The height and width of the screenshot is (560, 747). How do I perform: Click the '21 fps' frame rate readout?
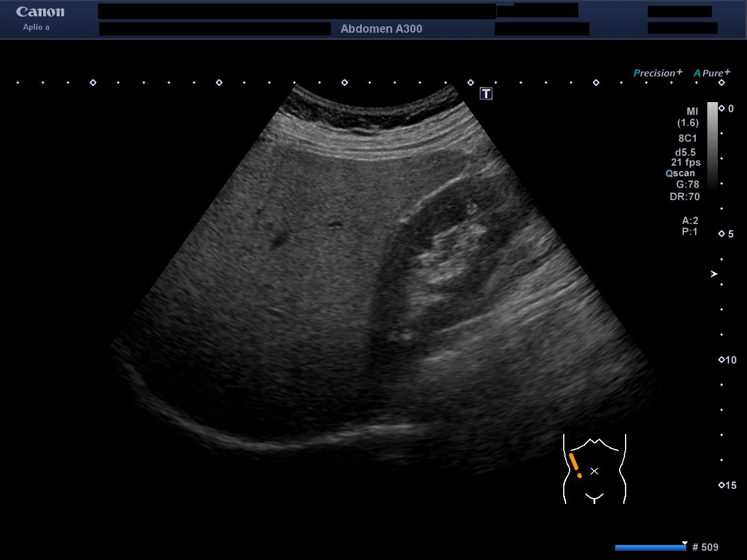tap(686, 163)
